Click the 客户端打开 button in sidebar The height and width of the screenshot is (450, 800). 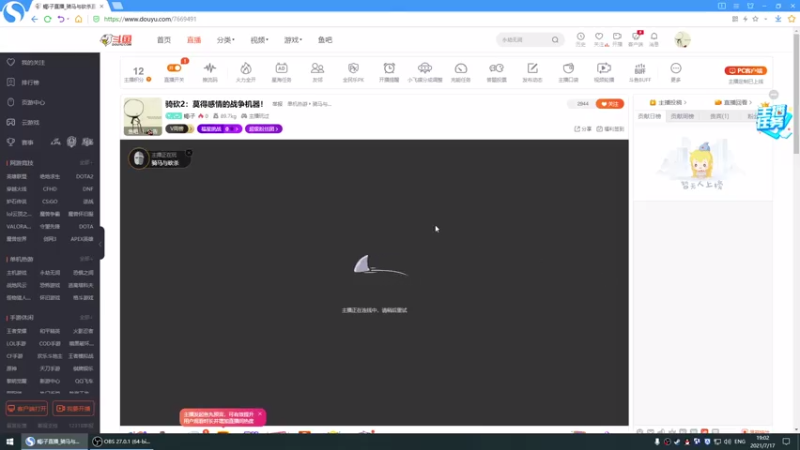coord(27,409)
